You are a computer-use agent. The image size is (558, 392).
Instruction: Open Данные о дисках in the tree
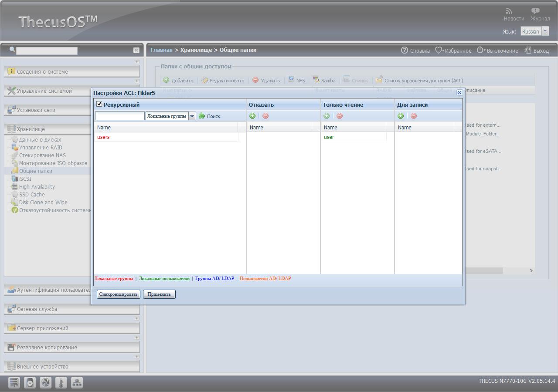click(x=40, y=140)
